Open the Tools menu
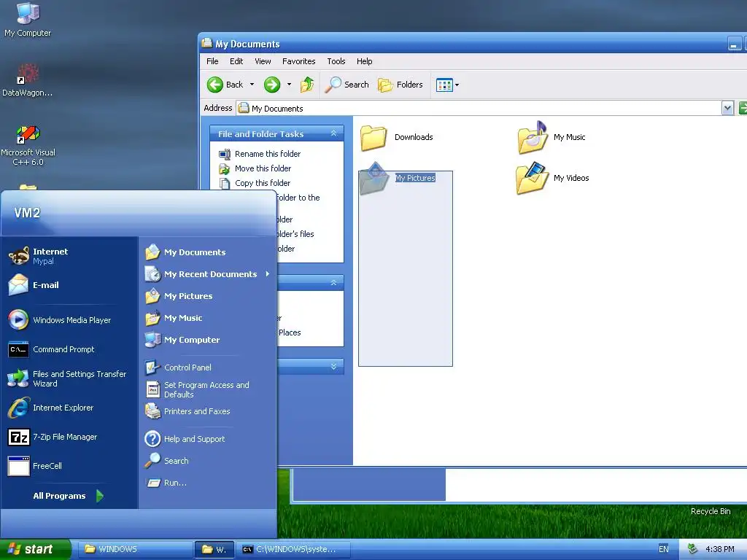Image resolution: width=747 pixels, height=560 pixels. 336,61
